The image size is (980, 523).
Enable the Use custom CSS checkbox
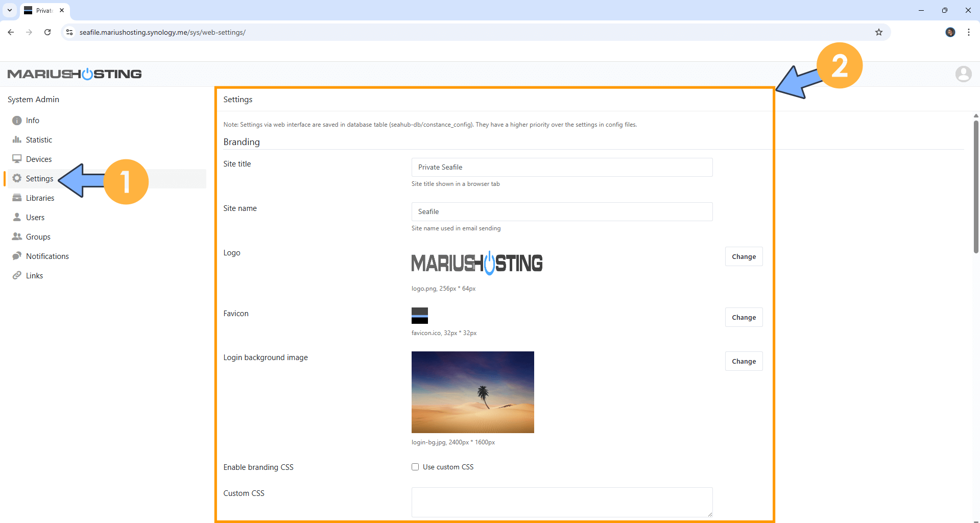[415, 467]
